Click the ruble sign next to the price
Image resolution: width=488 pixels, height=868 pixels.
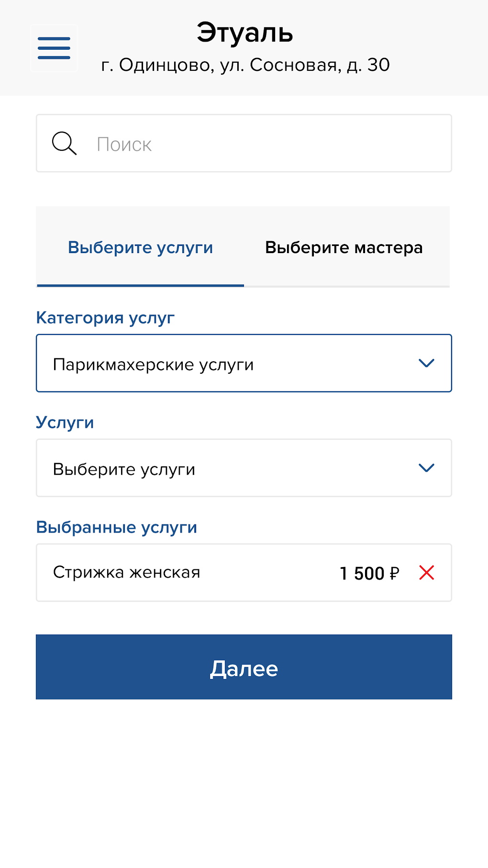pos(395,573)
